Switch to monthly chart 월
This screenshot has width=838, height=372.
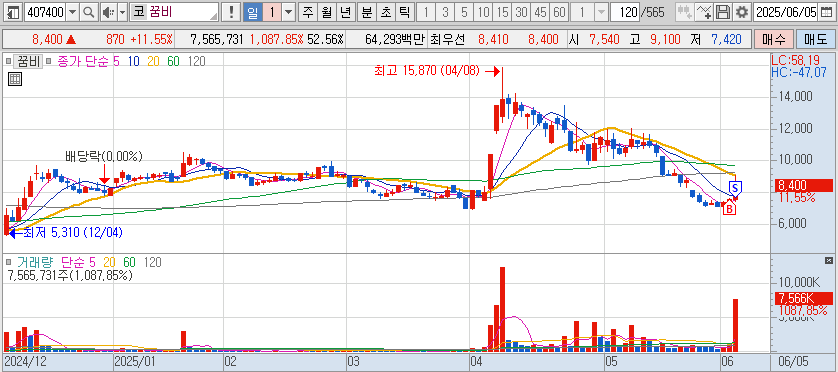tap(327, 12)
